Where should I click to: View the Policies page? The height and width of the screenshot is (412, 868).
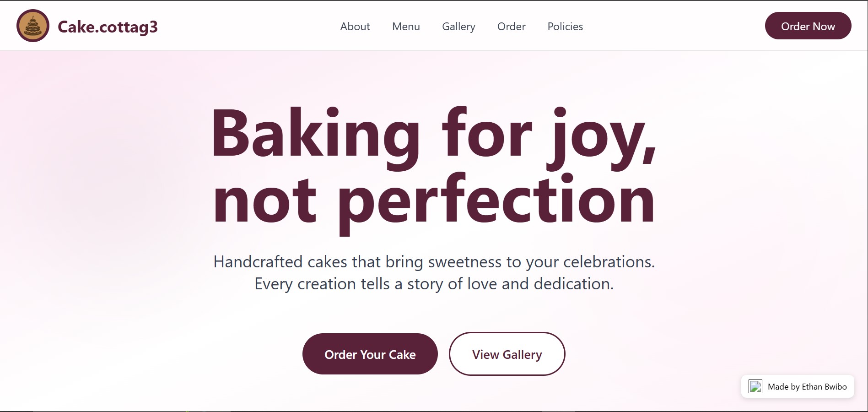pyautogui.click(x=565, y=27)
